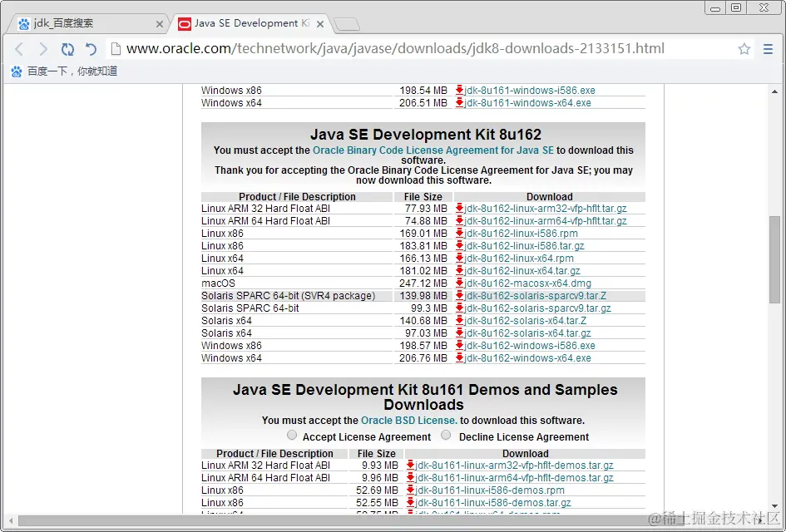Download jdk-8u162-linux-x64.rpm
This screenshot has width=786, height=532.
[x=519, y=258]
